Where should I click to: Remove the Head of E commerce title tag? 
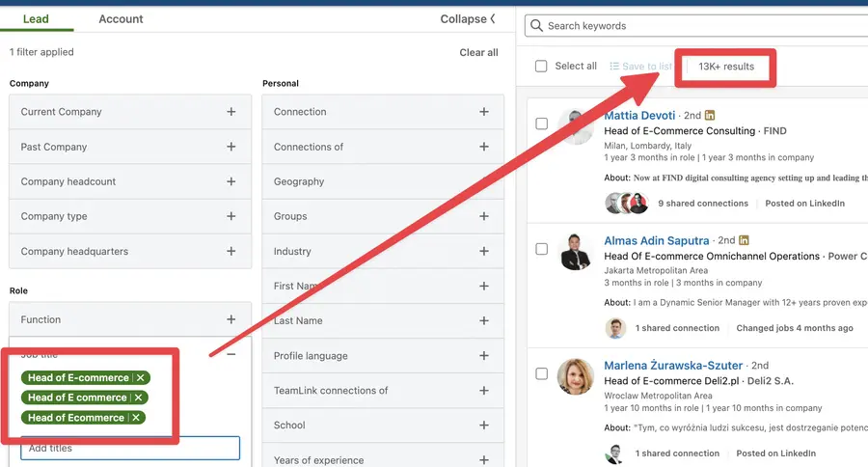(x=138, y=398)
